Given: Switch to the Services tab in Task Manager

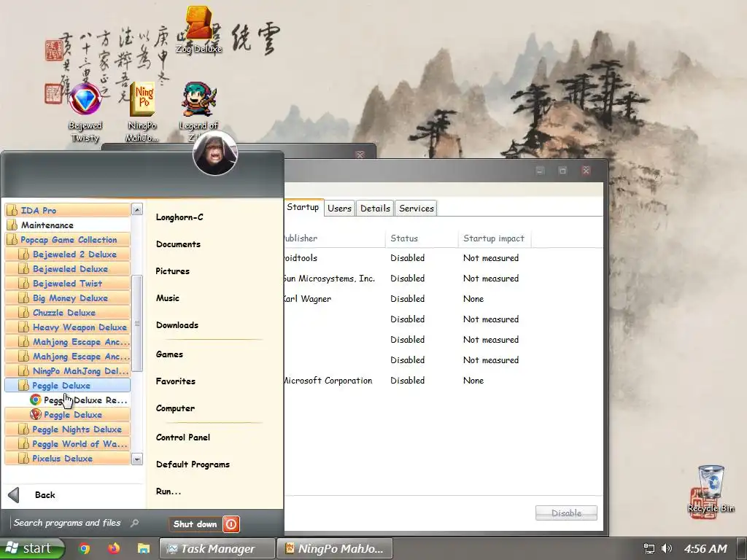Looking at the screenshot, I should point(417,208).
